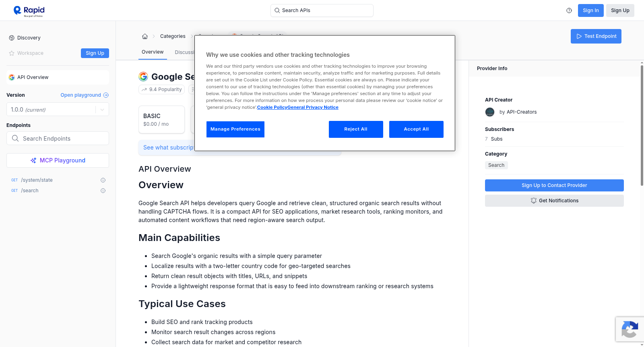
Task: Open the Cookie Policy link
Action: [x=272, y=107]
